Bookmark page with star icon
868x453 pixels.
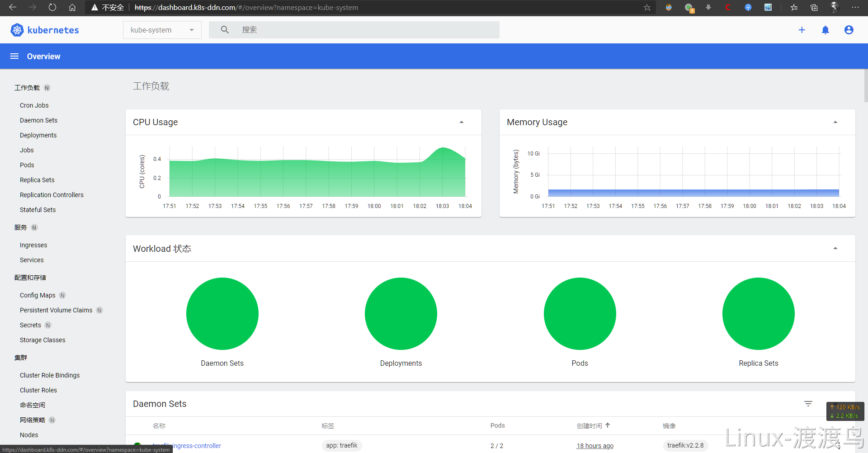pyautogui.click(x=647, y=7)
